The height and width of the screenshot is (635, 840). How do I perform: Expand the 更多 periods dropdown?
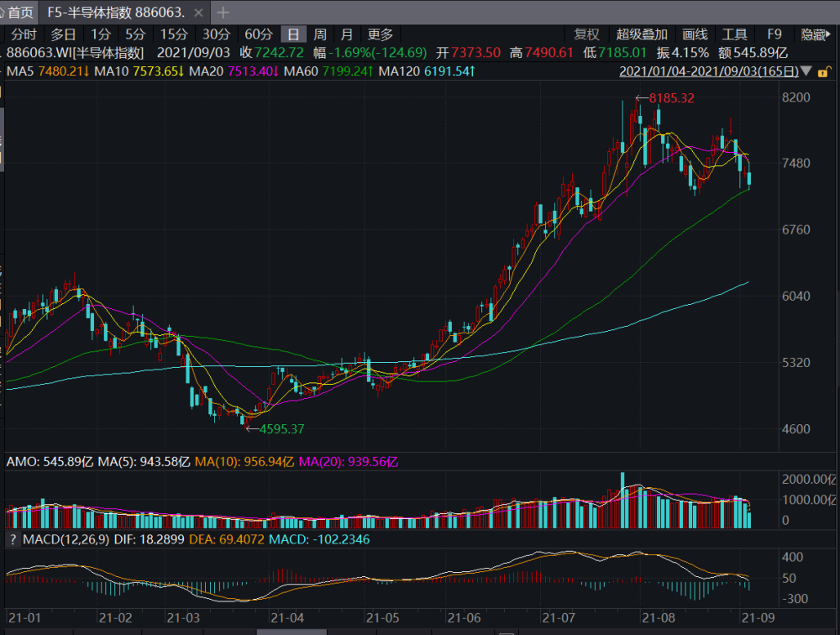[381, 34]
